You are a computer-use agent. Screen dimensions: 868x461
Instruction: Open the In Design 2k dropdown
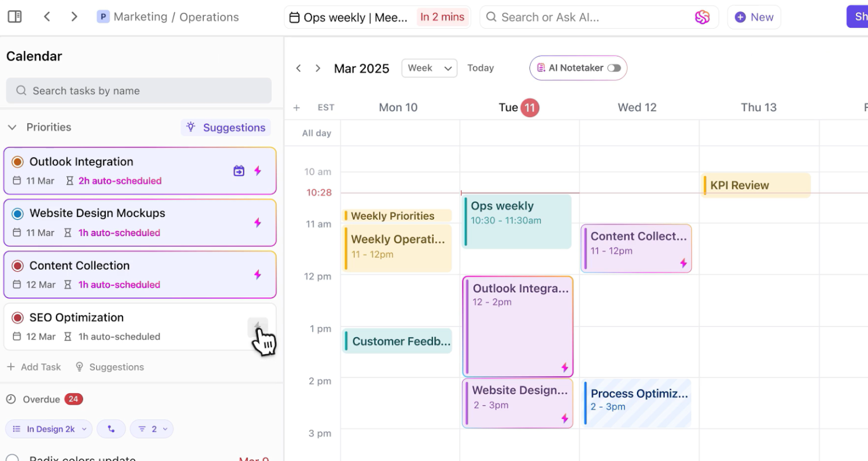[x=49, y=429]
